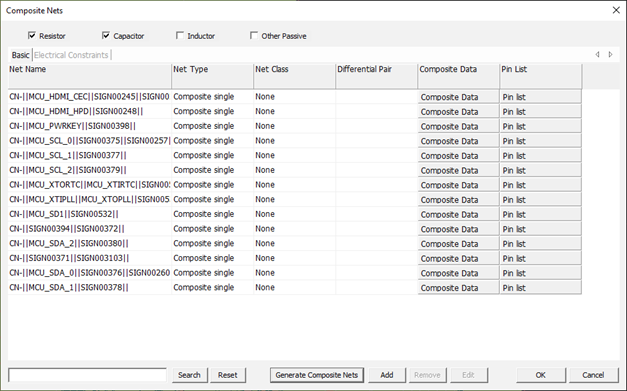Select the Basic tab
This screenshot has width=627, height=391.
point(20,55)
